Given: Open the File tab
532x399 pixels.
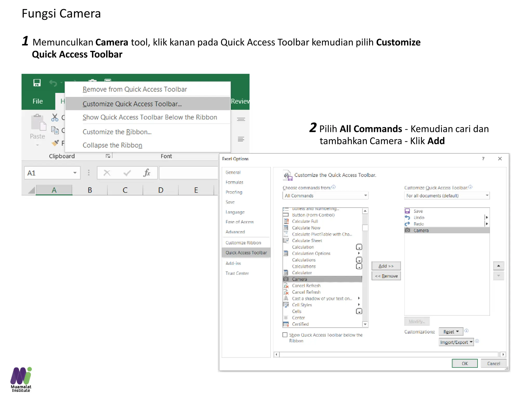Looking at the screenshot, I should (x=38, y=101).
